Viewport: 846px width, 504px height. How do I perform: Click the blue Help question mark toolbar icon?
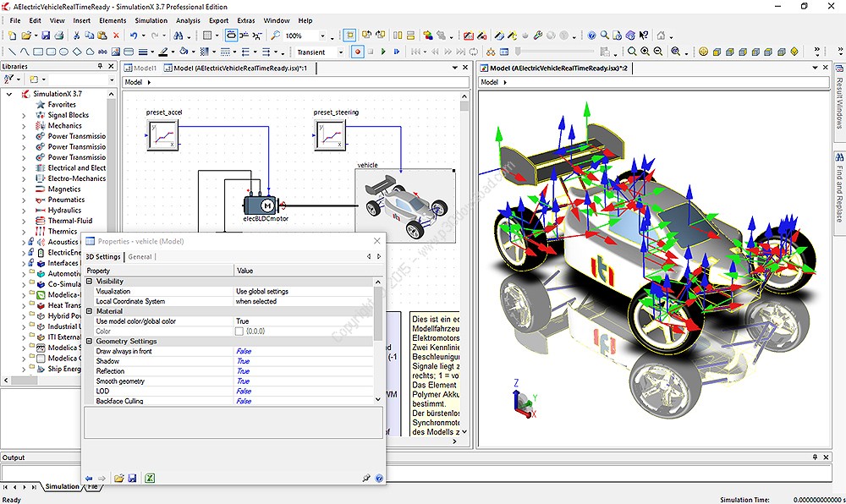(x=592, y=36)
